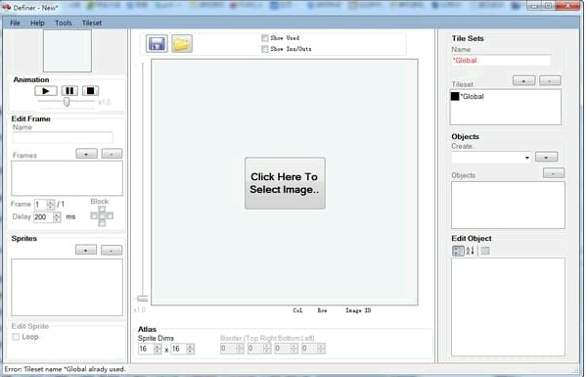Click the Tile Sets Name input field
Image resolution: width=588 pixels, height=377 pixels.
[501, 61]
